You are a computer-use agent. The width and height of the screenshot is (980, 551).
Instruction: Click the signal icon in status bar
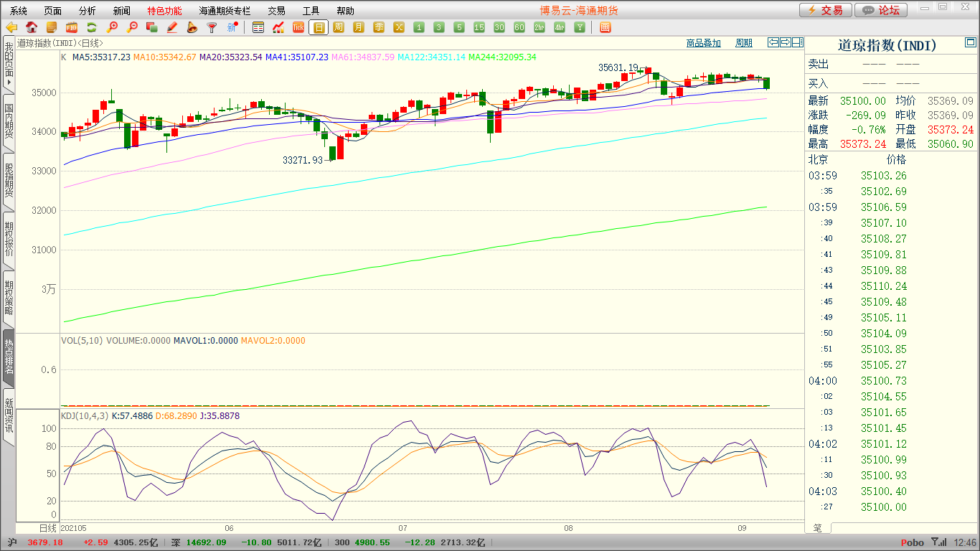pos(938,542)
